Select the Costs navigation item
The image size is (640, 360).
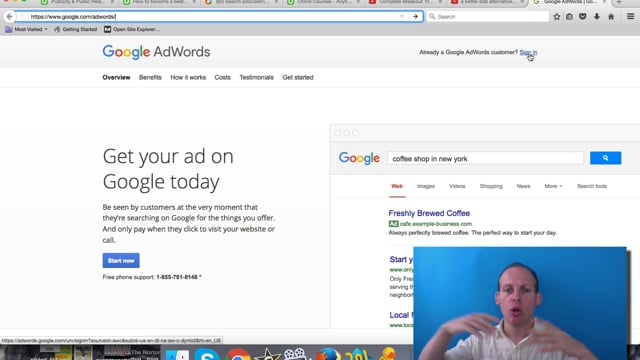pos(222,78)
